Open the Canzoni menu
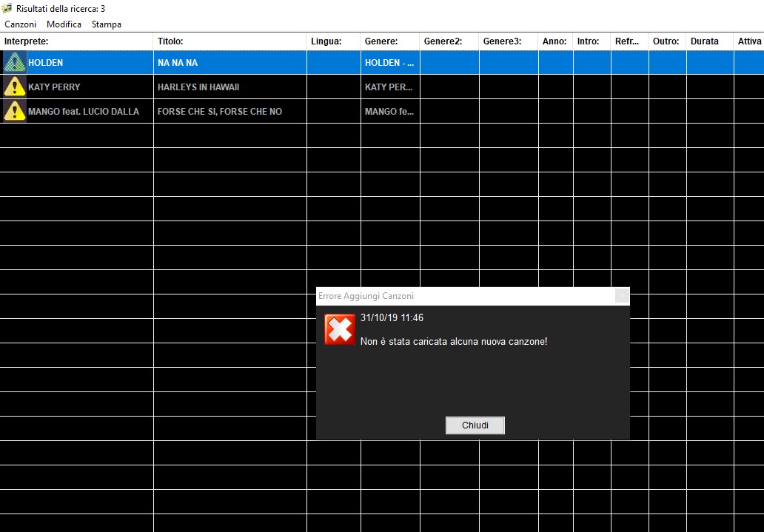764x532 pixels. [20, 24]
